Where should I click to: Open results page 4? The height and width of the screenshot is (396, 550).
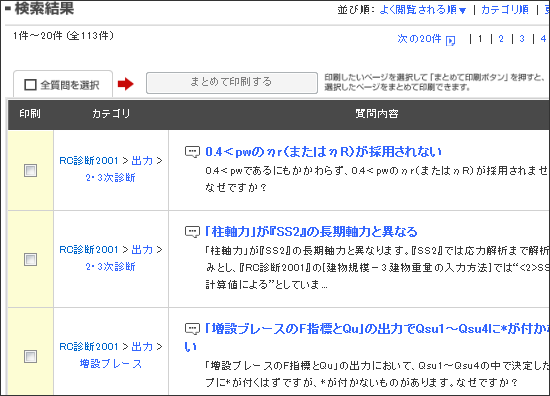(x=543, y=39)
